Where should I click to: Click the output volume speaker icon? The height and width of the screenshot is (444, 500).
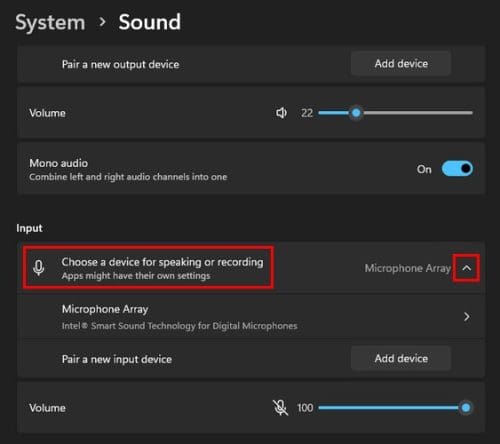pos(281,113)
